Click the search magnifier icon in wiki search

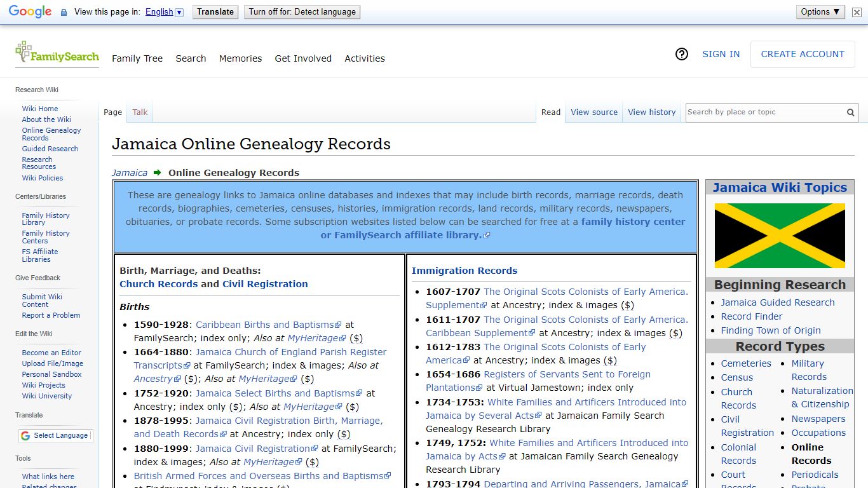point(850,112)
